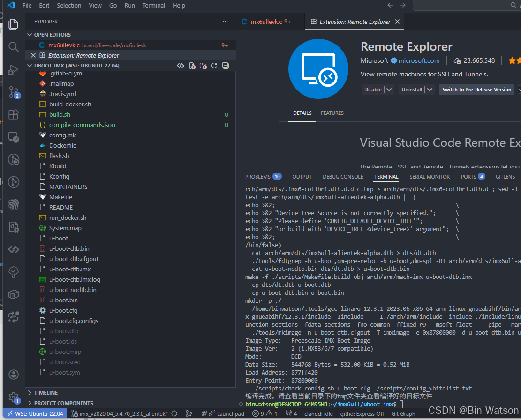Click the WSL: Ubuntu-22.04 remote indicator
The image size is (521, 420).
[35, 414]
